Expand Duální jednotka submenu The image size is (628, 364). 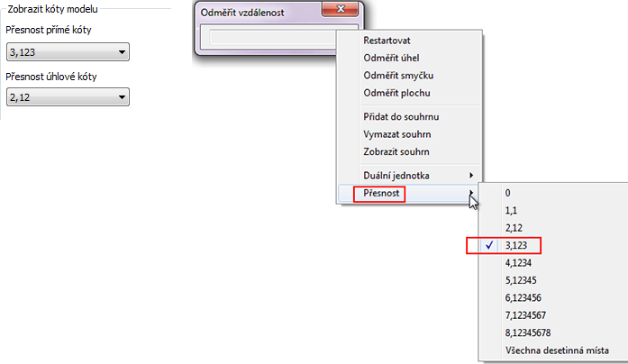click(409, 176)
